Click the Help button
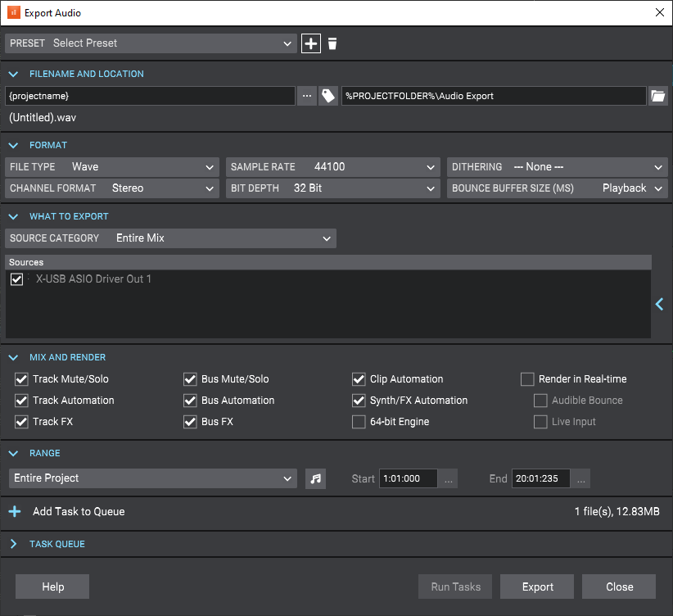The image size is (673, 616). pos(52,587)
